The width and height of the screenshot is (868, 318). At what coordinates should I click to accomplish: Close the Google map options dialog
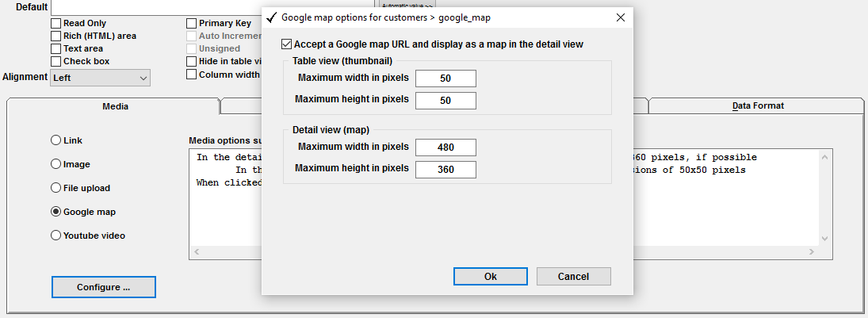point(621,17)
